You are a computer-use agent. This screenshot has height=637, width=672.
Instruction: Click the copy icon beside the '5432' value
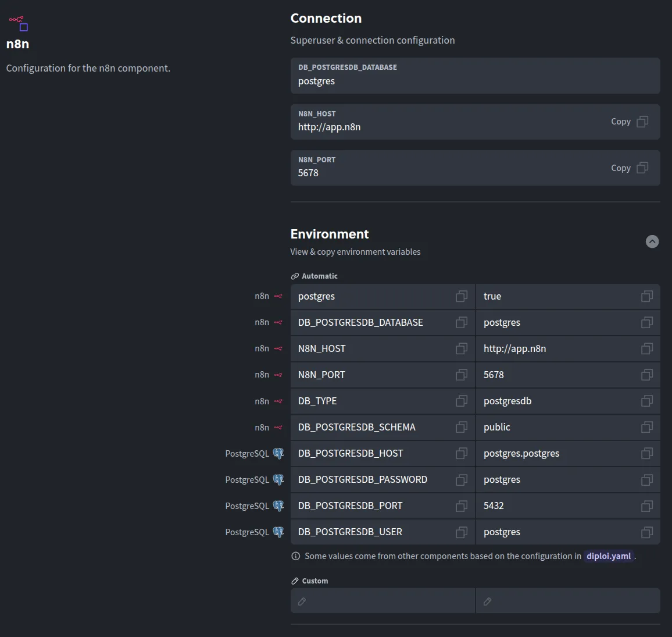tap(646, 506)
